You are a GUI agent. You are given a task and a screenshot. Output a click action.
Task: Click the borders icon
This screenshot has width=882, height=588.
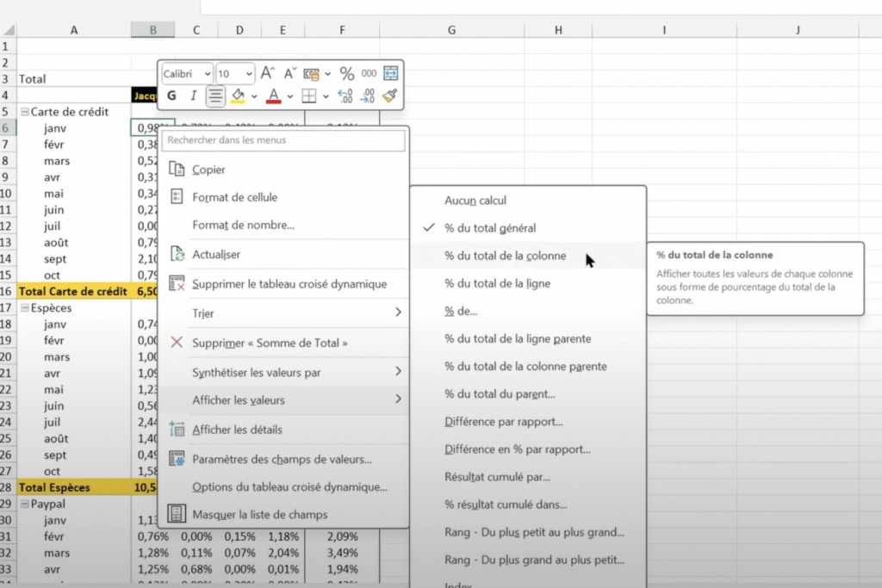click(309, 96)
